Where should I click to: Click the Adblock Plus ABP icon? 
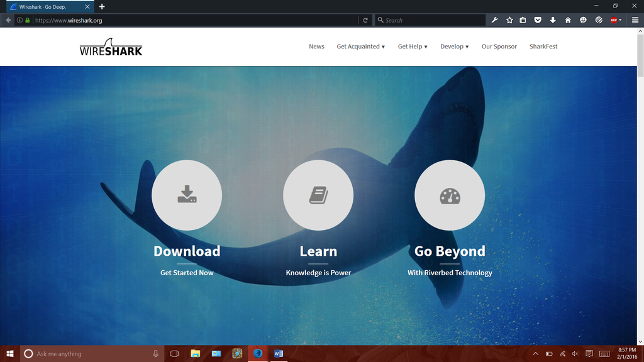(x=614, y=20)
